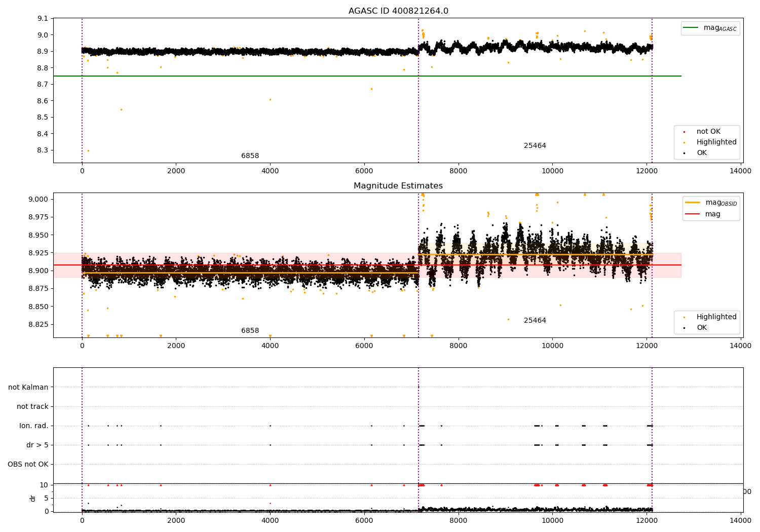Click obsid label 25464 in top plot
This screenshot has width=760, height=532.
pyautogui.click(x=535, y=146)
